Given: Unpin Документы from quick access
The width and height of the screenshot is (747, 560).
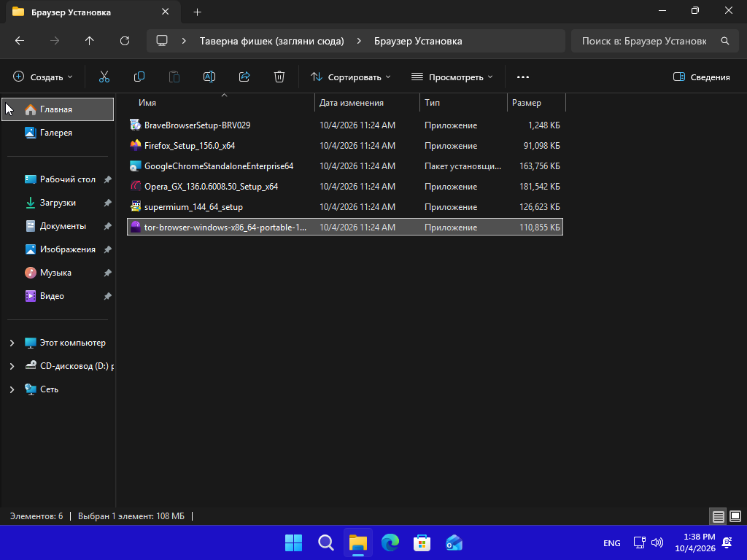Looking at the screenshot, I should (108, 226).
